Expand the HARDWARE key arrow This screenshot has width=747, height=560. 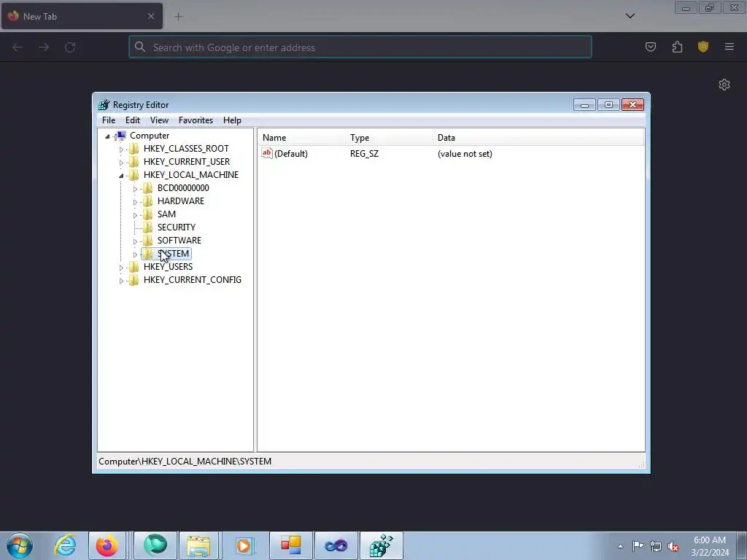tap(135, 202)
